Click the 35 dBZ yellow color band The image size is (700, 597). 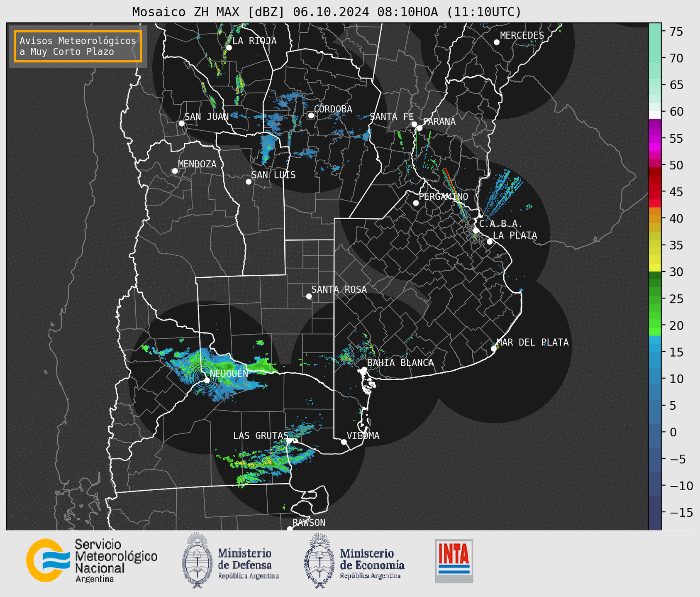click(x=655, y=245)
